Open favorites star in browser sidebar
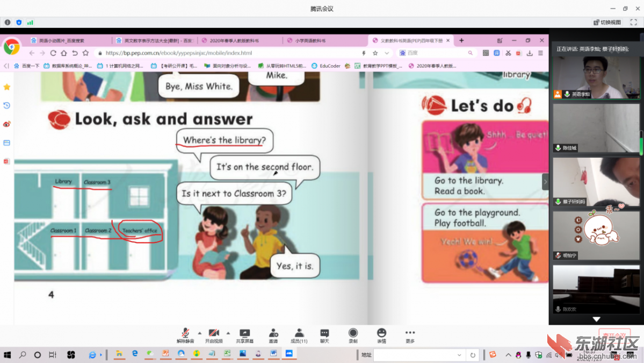The image size is (644, 363). [x=7, y=87]
